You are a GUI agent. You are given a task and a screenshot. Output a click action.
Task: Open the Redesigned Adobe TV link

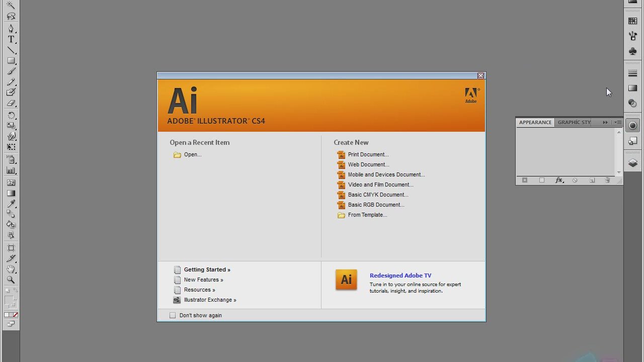[x=400, y=276]
